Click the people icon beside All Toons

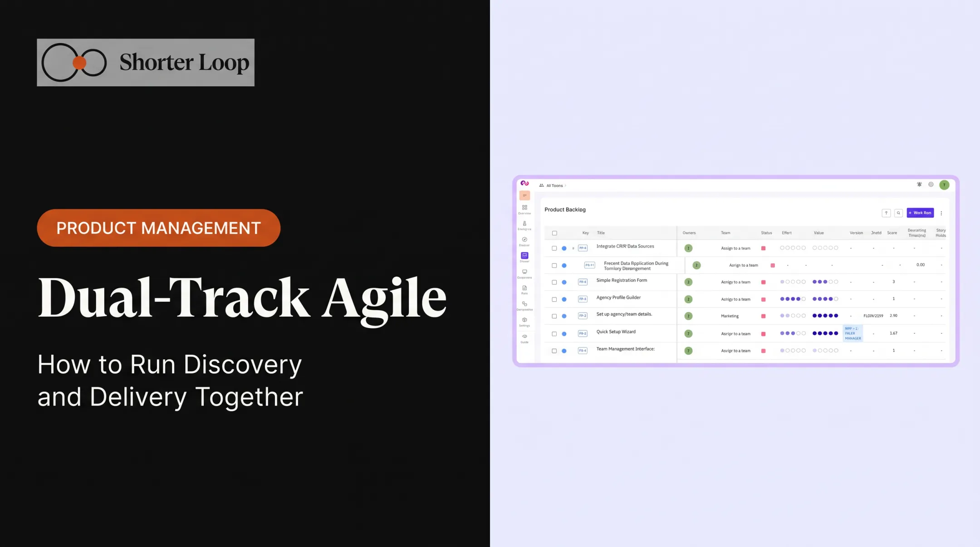click(541, 186)
